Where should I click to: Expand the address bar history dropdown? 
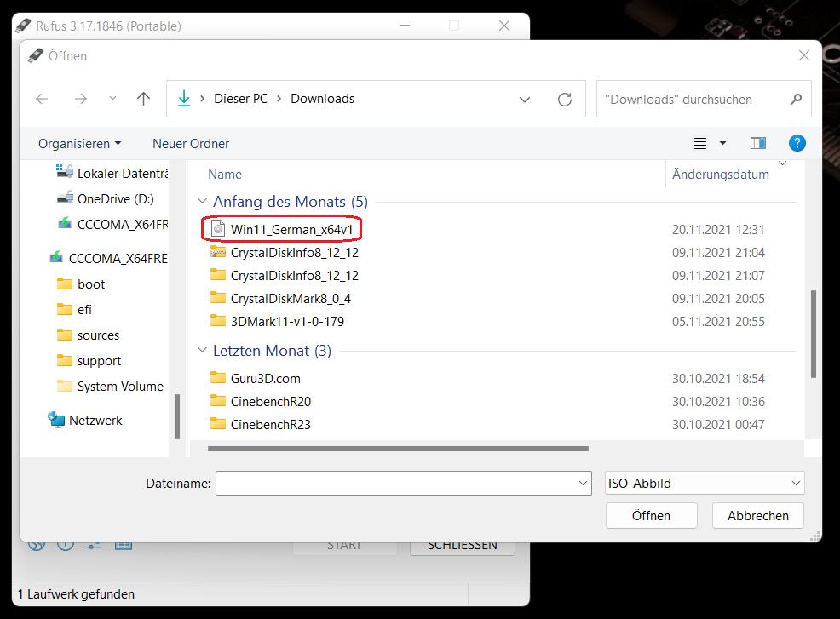click(525, 100)
